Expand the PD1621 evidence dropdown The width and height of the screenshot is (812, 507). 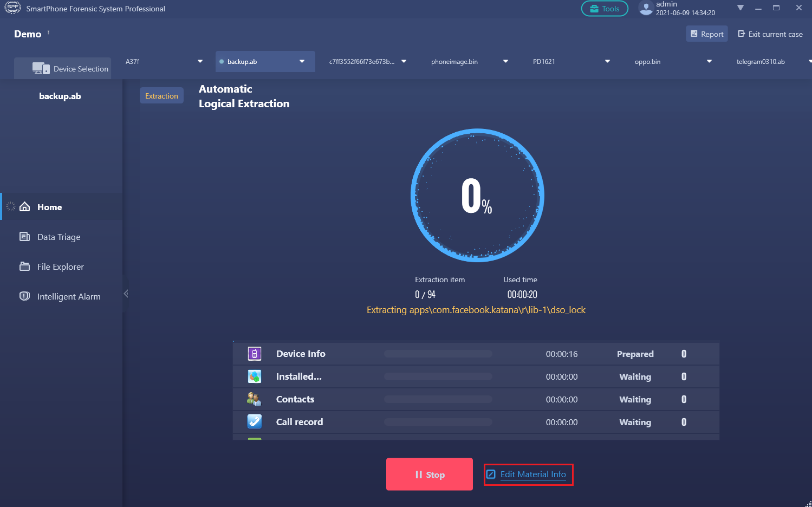(607, 61)
